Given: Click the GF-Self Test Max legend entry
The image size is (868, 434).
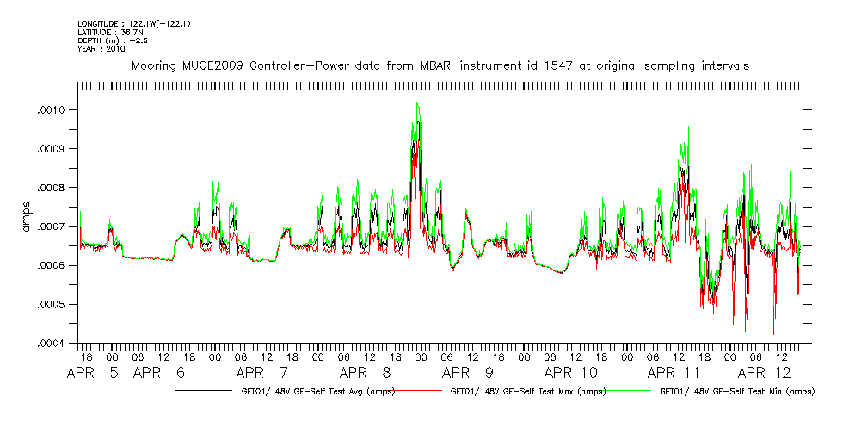Looking at the screenshot, I should pyautogui.click(x=524, y=391).
